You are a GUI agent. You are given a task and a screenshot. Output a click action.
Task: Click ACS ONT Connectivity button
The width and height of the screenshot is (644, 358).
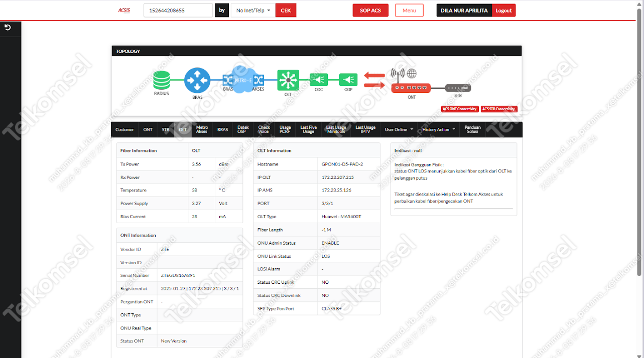point(459,109)
